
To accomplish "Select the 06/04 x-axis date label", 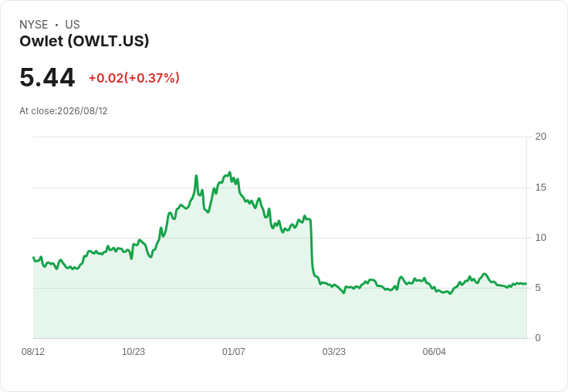I will [x=434, y=351].
